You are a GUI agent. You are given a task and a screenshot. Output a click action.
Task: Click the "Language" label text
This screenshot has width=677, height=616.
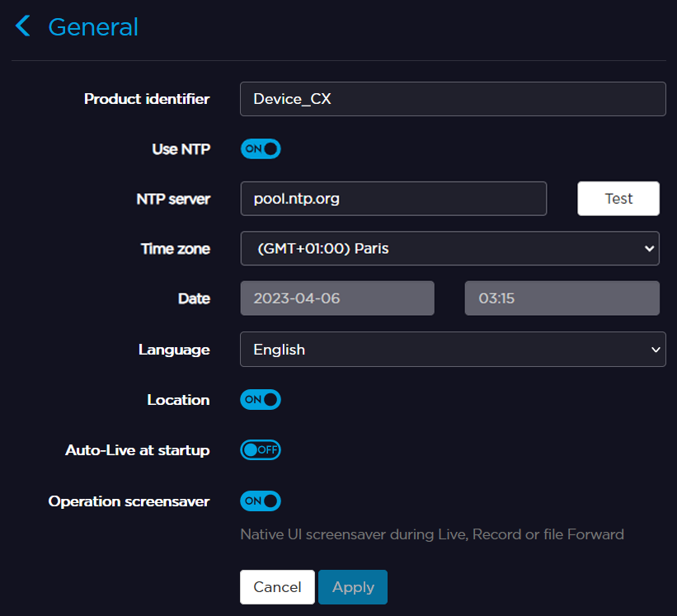pos(174,350)
